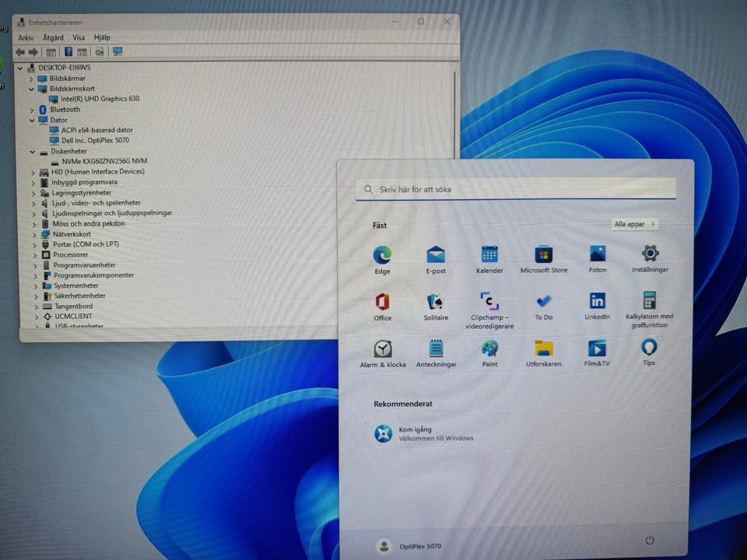
Task: Open Kom igång recommended item
Action: click(x=423, y=433)
